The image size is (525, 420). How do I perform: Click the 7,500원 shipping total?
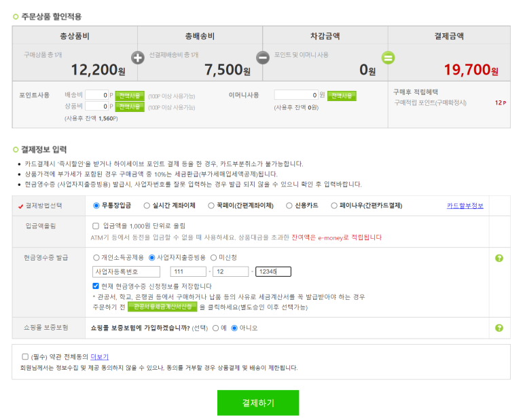(228, 70)
